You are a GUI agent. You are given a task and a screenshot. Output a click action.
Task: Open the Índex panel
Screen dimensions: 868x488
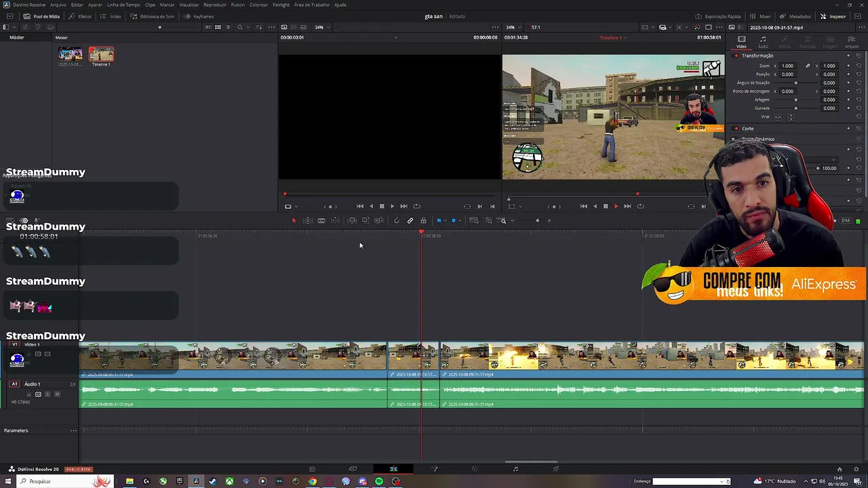click(x=111, y=16)
